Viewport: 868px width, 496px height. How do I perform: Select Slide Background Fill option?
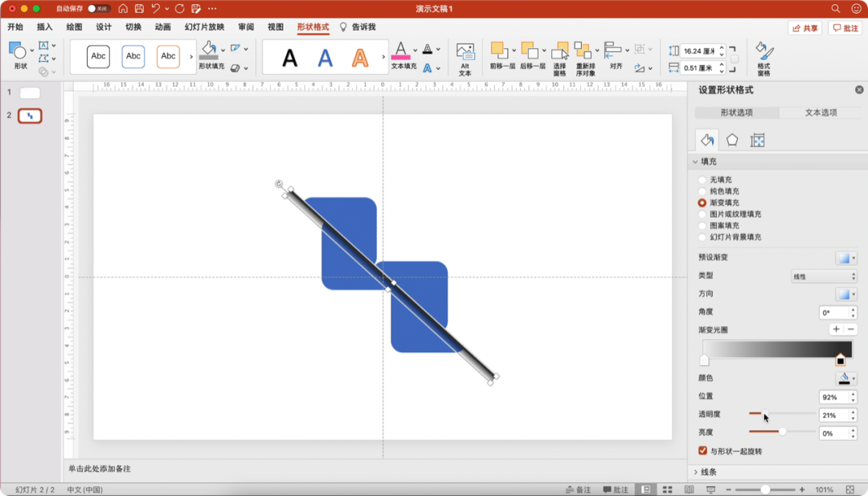pos(702,237)
